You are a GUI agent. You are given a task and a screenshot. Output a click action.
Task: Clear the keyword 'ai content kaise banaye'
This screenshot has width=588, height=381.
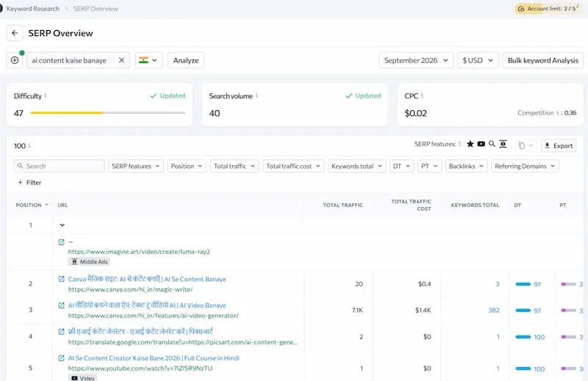121,60
